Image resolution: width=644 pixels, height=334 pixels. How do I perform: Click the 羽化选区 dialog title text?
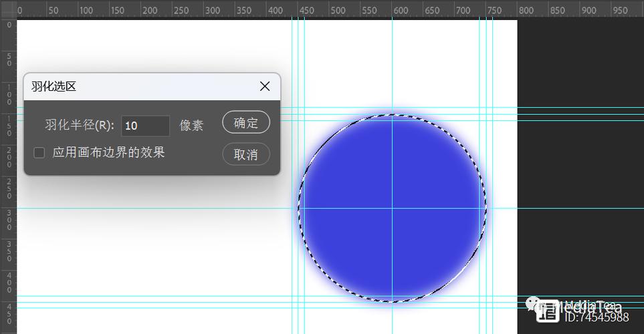53,86
